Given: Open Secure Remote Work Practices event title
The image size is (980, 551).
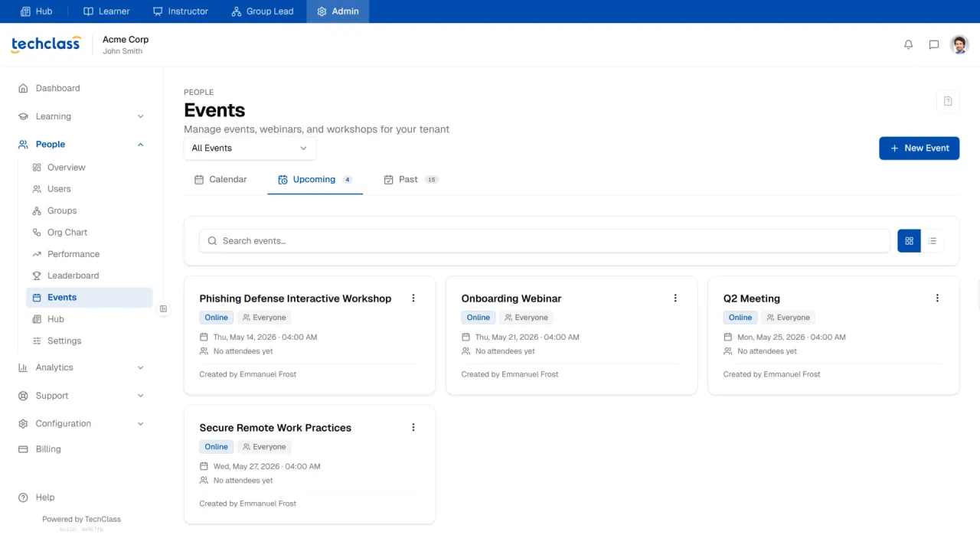Looking at the screenshot, I should coord(276,428).
